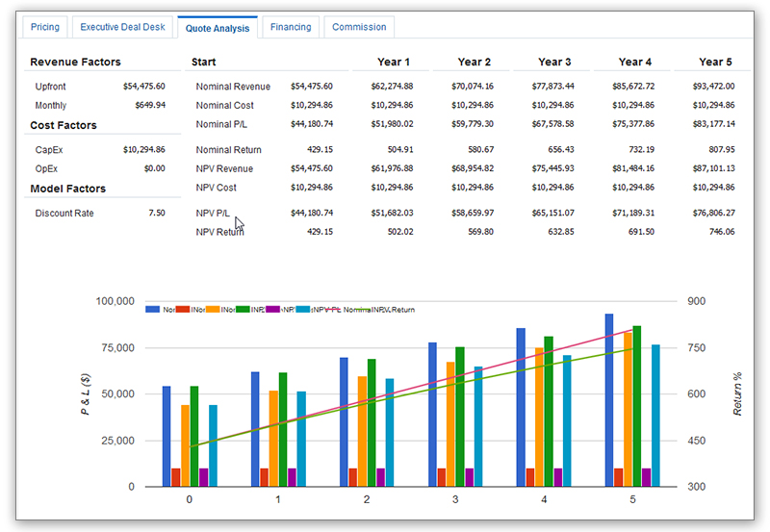The image size is (770, 532).
Task: Click the NPV P/L row label
Action: (x=212, y=214)
